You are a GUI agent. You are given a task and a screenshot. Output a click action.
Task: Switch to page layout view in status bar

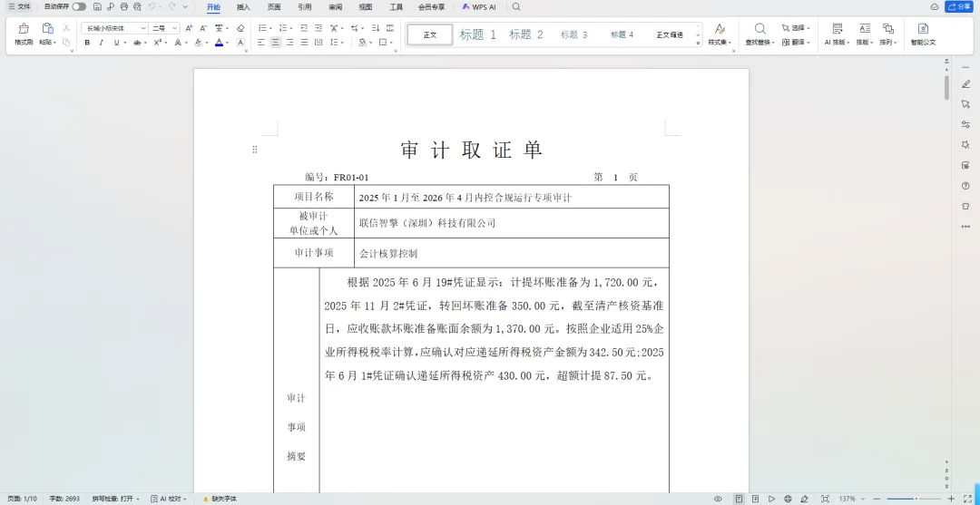[x=740, y=499]
